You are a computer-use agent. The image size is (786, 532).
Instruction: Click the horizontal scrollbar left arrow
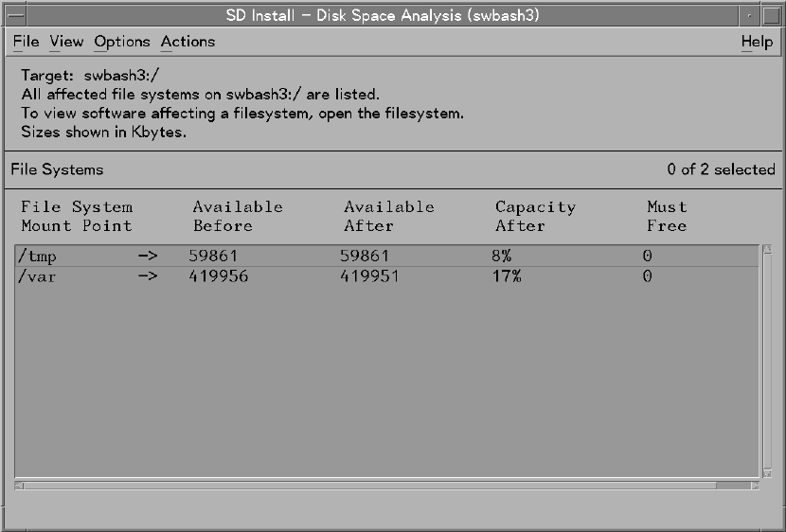[x=19, y=486]
